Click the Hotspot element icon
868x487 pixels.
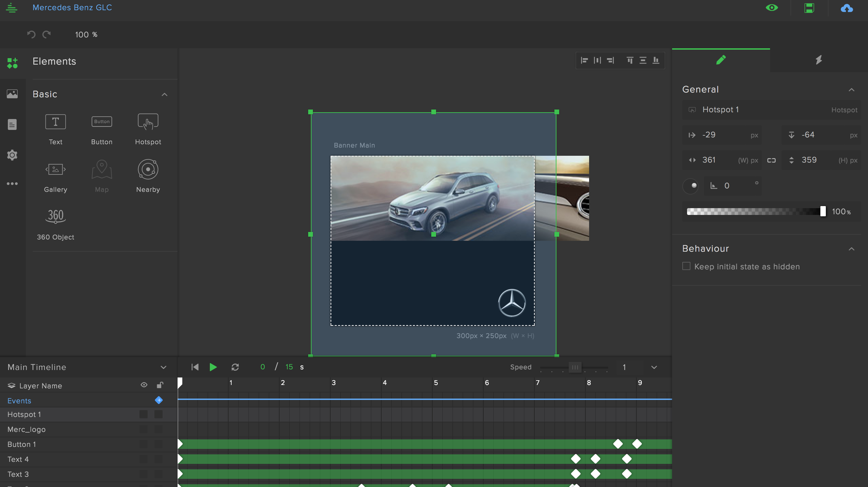click(148, 122)
